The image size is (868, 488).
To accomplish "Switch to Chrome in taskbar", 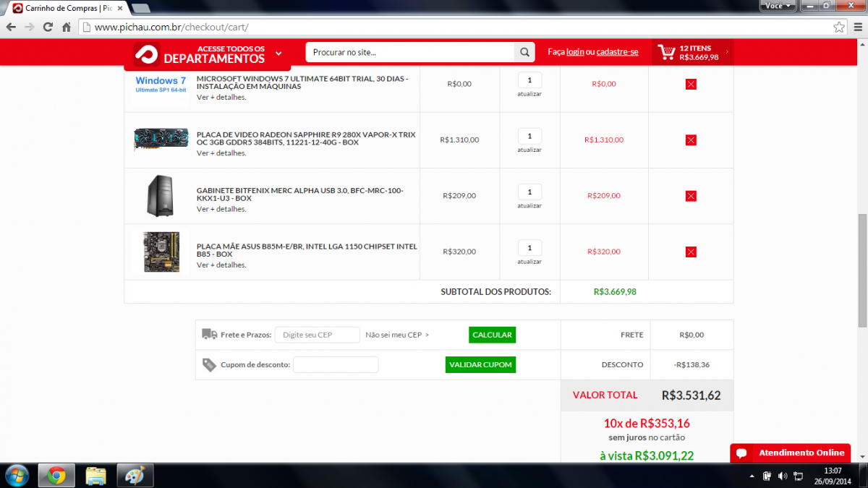I will (56, 476).
